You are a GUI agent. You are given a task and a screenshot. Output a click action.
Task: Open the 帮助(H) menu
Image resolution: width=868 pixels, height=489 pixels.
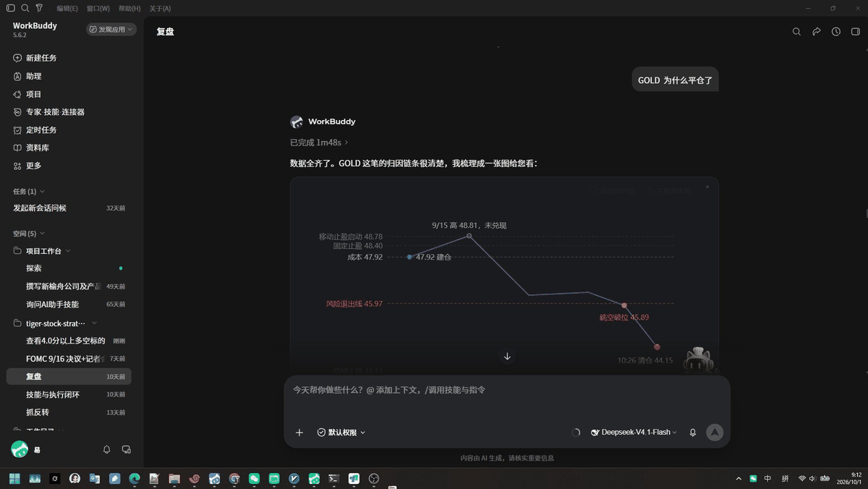click(129, 9)
